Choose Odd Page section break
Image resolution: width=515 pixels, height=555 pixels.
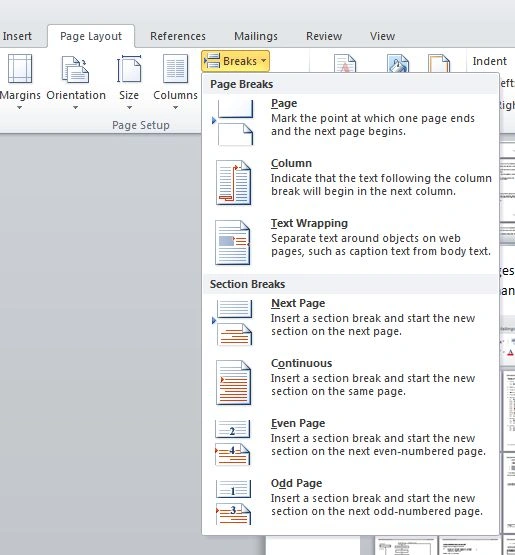[x=350, y=502]
